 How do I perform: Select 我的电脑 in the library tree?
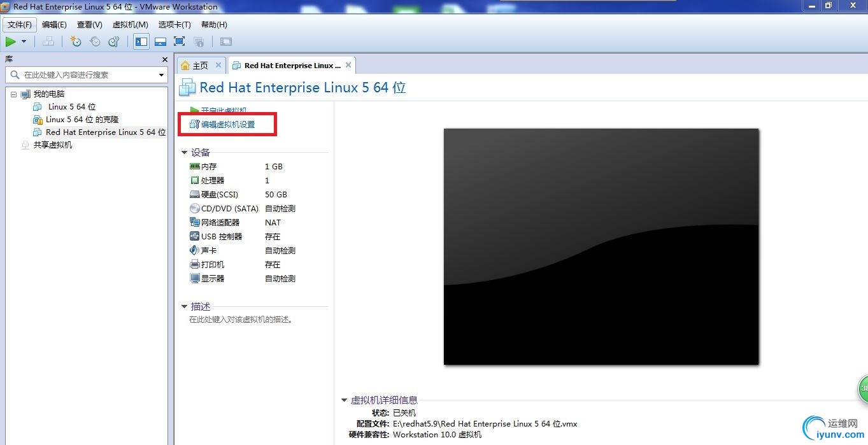49,94
